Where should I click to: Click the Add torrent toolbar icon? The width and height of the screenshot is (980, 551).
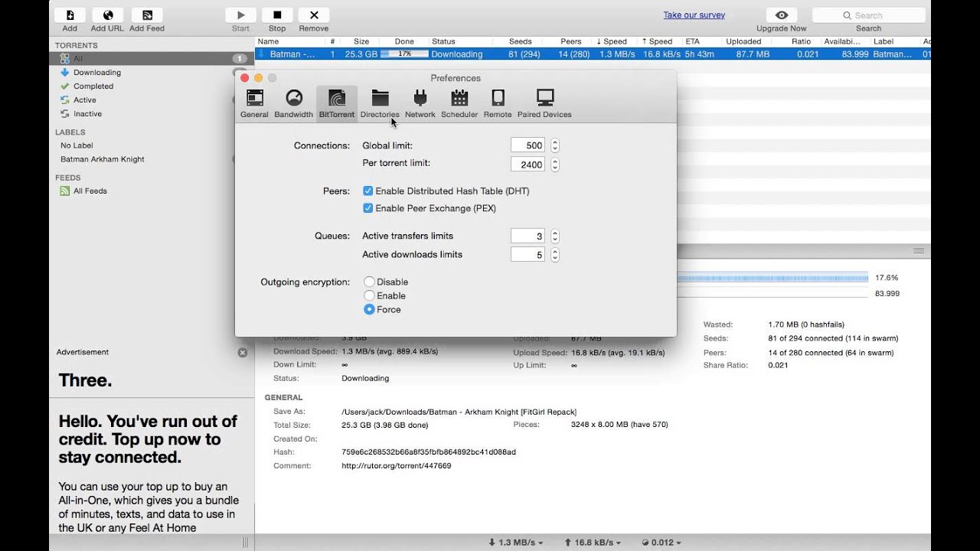[x=70, y=15]
